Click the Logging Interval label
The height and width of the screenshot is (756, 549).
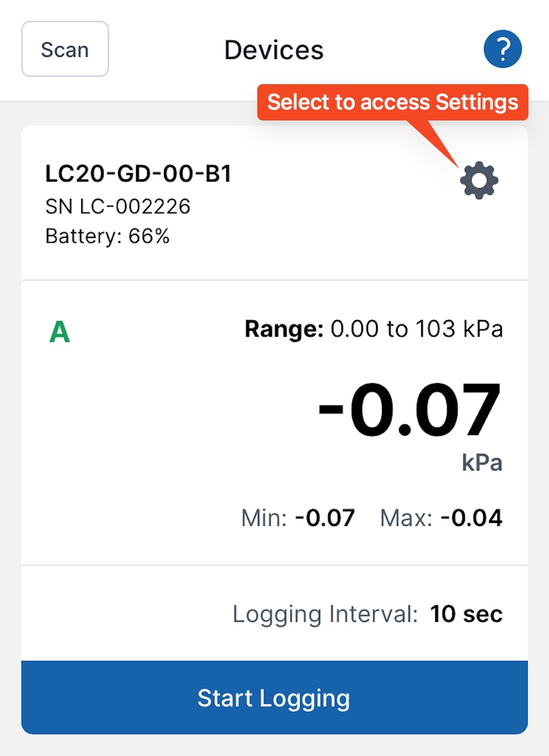(325, 614)
